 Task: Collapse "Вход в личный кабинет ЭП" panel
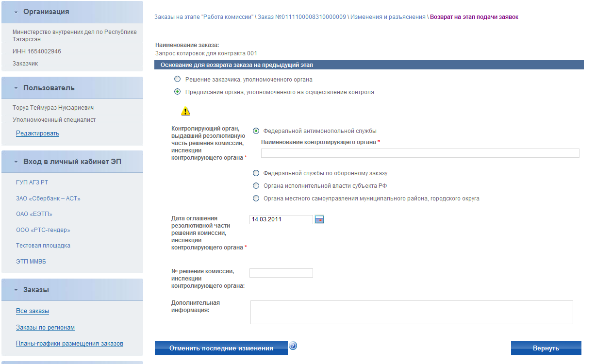tap(16, 162)
